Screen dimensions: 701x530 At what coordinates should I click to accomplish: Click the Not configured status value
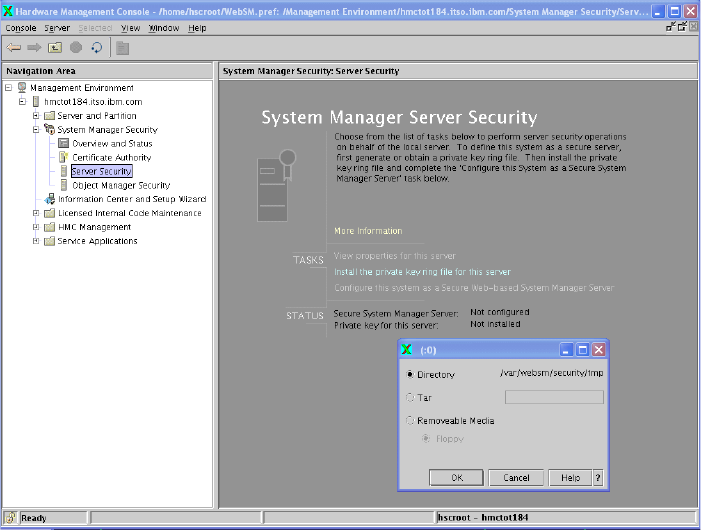[499, 312]
